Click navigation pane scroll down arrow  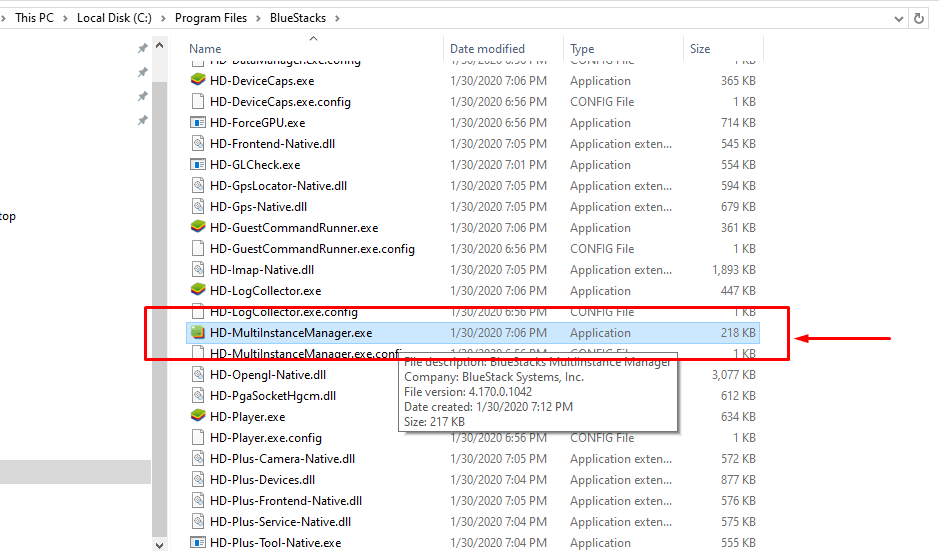pyautogui.click(x=159, y=544)
